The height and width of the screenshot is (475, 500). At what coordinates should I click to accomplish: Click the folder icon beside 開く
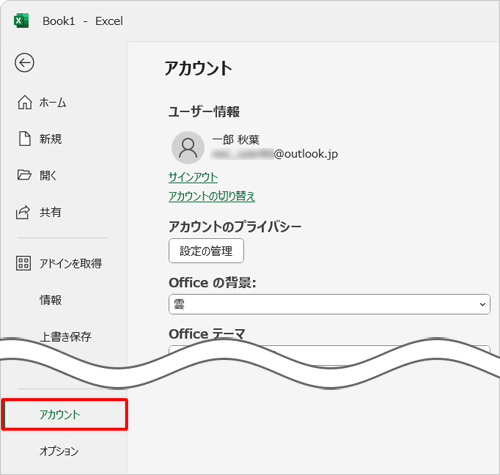[x=24, y=175]
